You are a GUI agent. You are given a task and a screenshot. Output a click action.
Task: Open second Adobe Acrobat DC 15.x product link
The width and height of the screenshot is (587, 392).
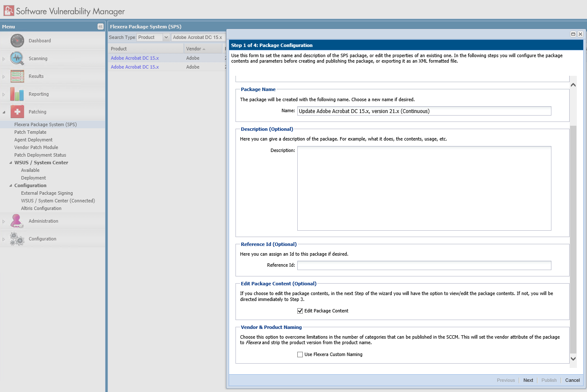coord(135,67)
